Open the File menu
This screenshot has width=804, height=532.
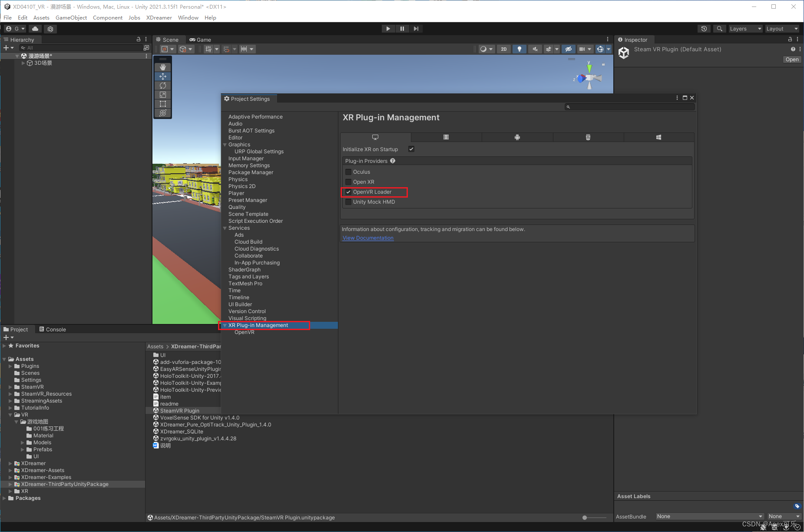coord(8,18)
